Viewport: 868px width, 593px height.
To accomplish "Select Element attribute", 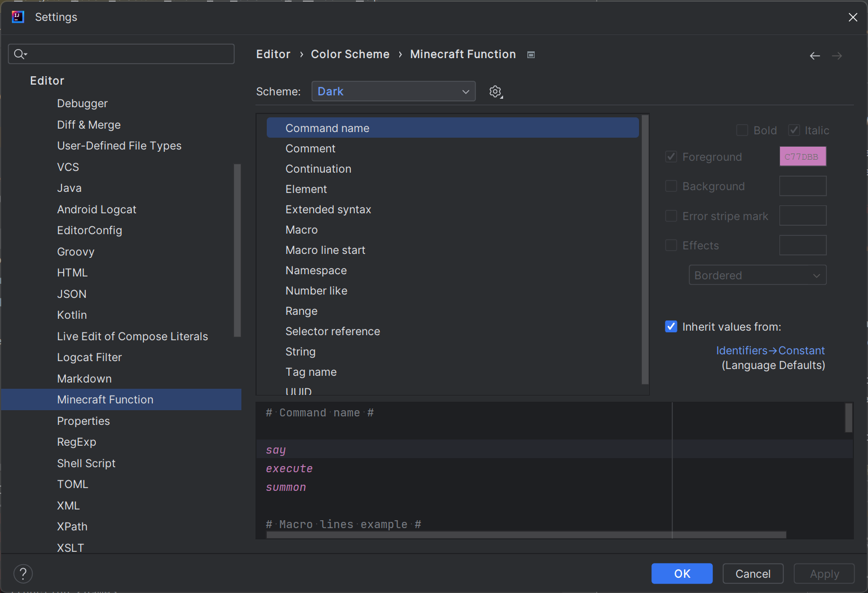I will pyautogui.click(x=452, y=189).
